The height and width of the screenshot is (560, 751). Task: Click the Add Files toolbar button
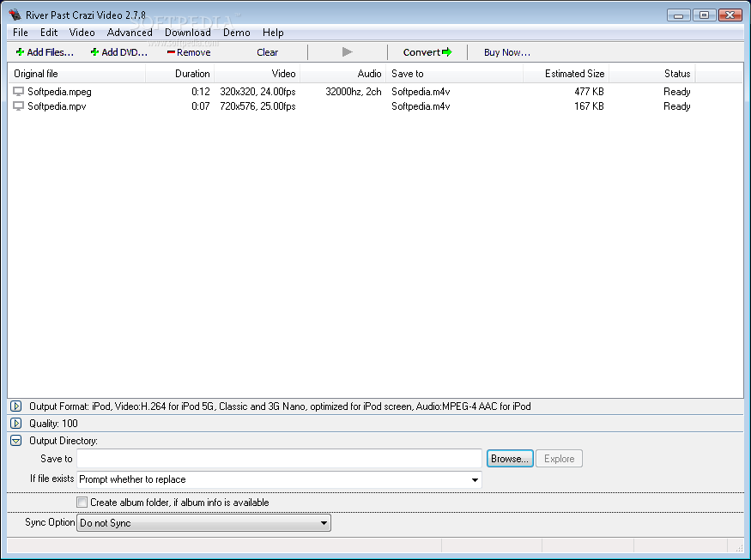click(x=45, y=52)
